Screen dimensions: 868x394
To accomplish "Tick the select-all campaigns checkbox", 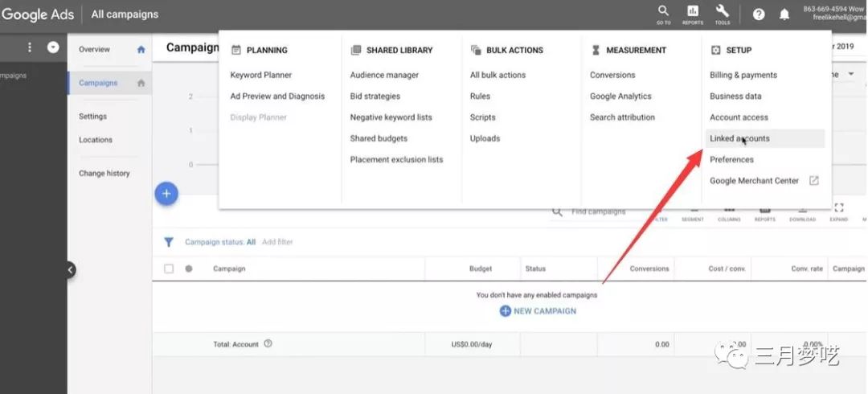I will coord(169,269).
